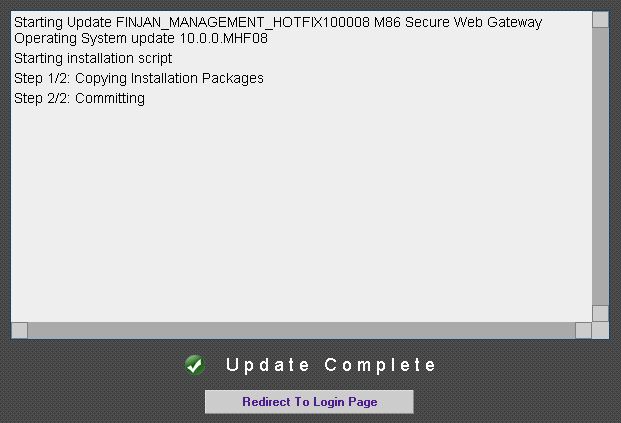
Task: Click the 'Step 1/2: Copying Installation Packages' line
Action: (x=139, y=78)
